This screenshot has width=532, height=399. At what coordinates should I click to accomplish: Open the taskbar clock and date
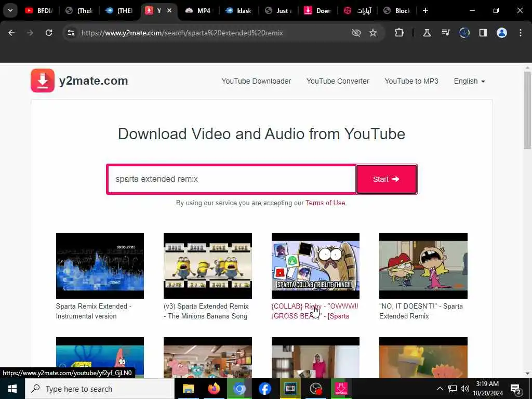[487, 389]
